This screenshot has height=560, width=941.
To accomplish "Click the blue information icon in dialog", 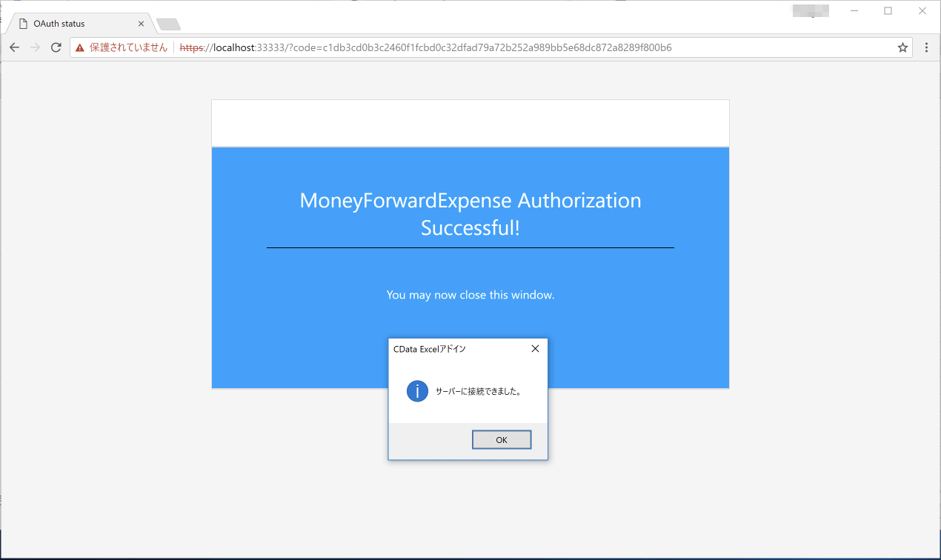I will 417,391.
